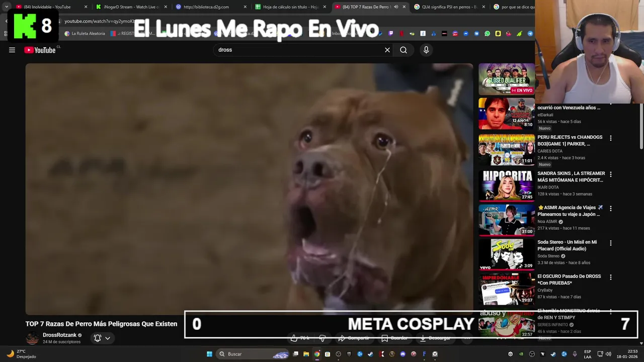This screenshot has width=644, height=362.
Task: Open Discord from the taskbar
Action: 403,354
